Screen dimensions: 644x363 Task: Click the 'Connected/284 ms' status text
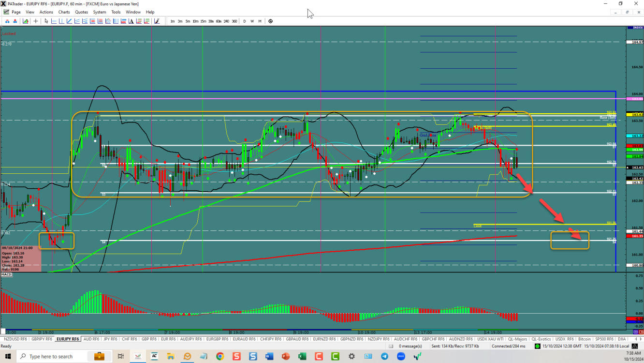(509, 346)
